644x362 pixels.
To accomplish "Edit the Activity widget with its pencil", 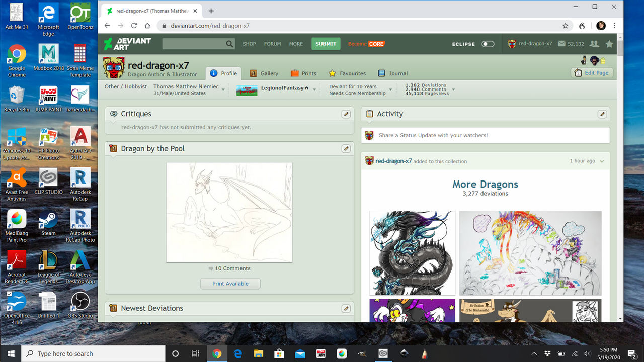I will (x=602, y=114).
